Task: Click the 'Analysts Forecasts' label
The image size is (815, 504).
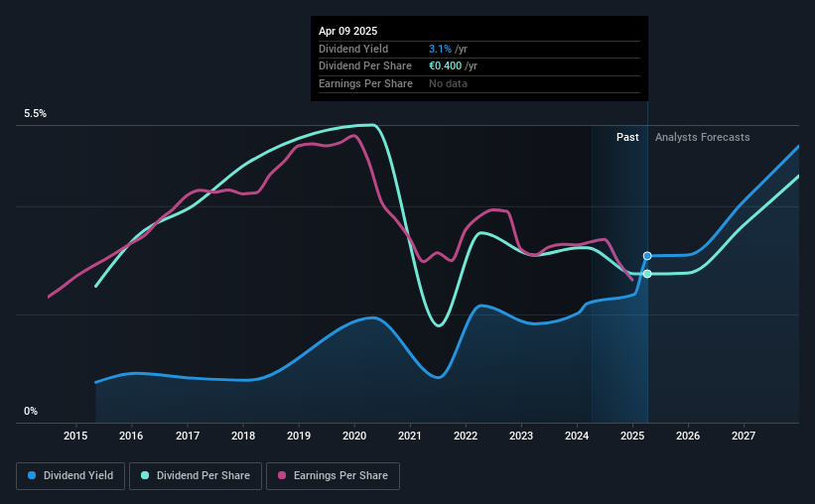Action: (702, 137)
